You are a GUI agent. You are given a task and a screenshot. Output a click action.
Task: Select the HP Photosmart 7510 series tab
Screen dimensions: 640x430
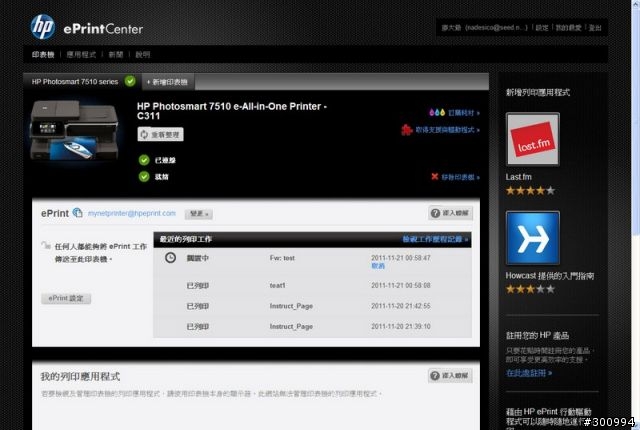[82, 82]
